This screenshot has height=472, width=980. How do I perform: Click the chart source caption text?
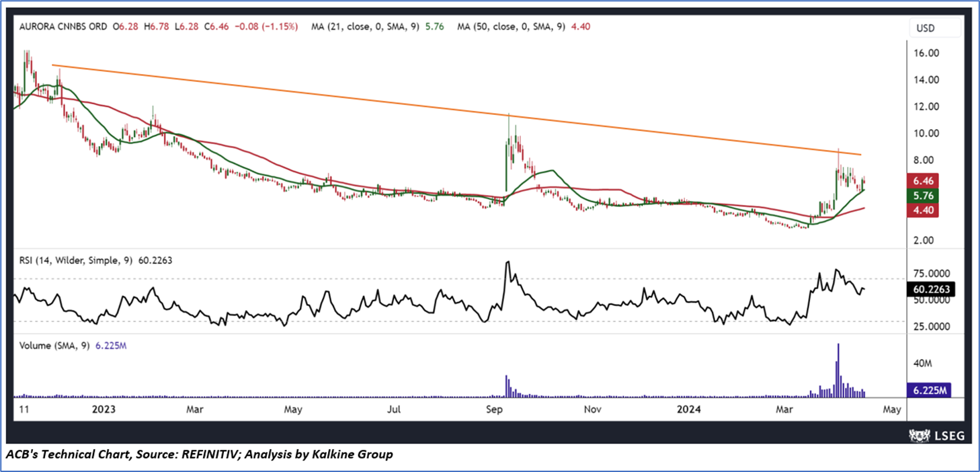click(200, 455)
